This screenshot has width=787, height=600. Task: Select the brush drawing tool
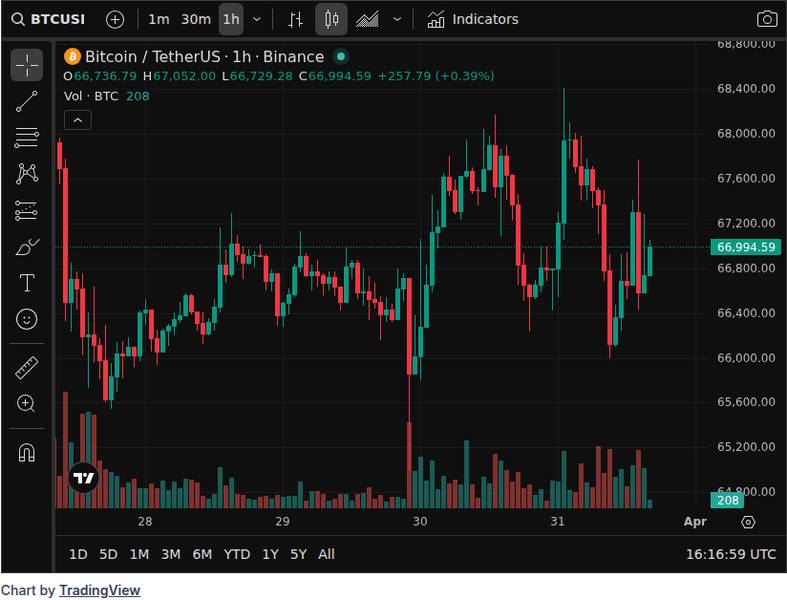27,247
